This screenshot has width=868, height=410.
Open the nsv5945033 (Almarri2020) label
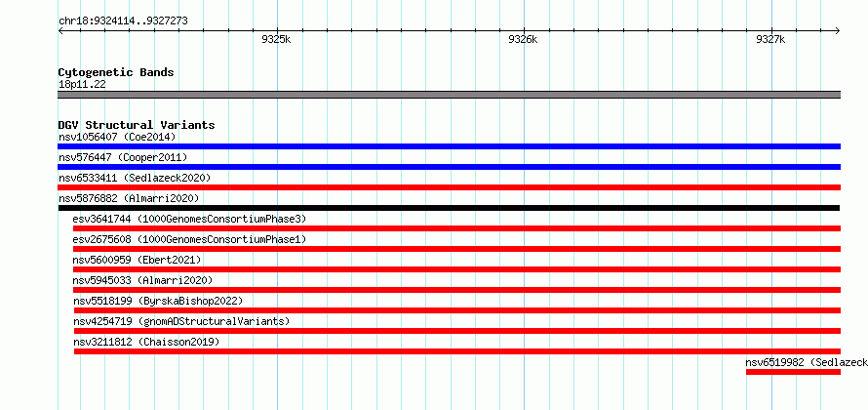[142, 280]
